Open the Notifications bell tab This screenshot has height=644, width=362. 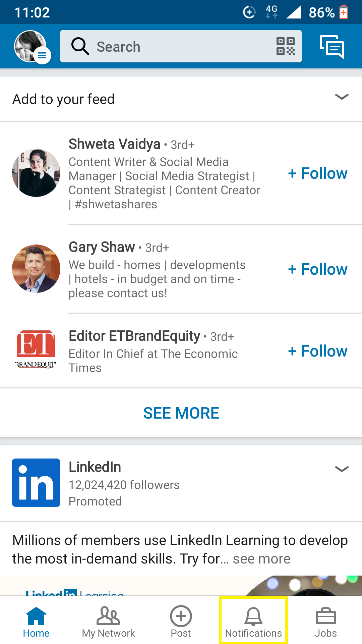tap(253, 621)
